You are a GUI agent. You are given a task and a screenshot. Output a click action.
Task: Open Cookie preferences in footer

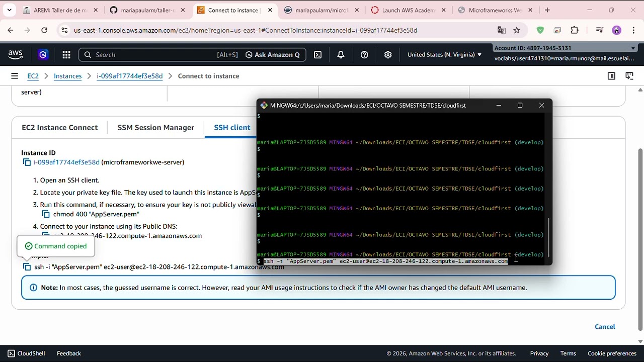click(612, 353)
